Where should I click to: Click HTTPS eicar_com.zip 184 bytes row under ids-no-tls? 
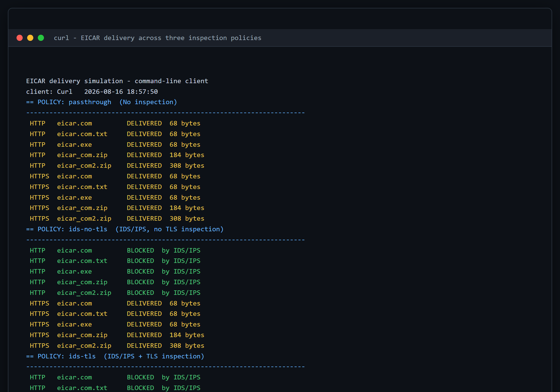tap(117, 335)
